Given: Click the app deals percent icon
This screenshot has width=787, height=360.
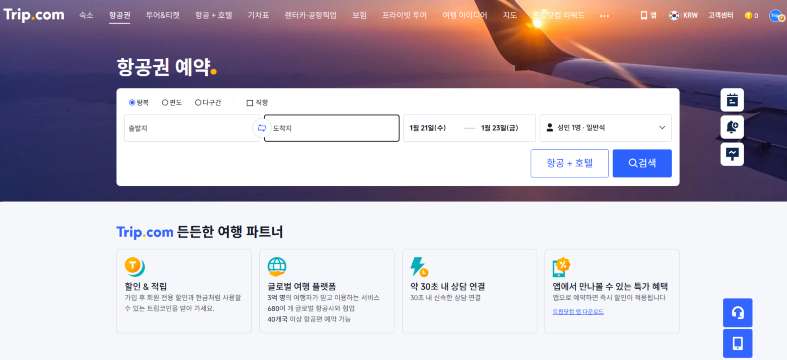Looking at the screenshot, I should coord(561,267).
